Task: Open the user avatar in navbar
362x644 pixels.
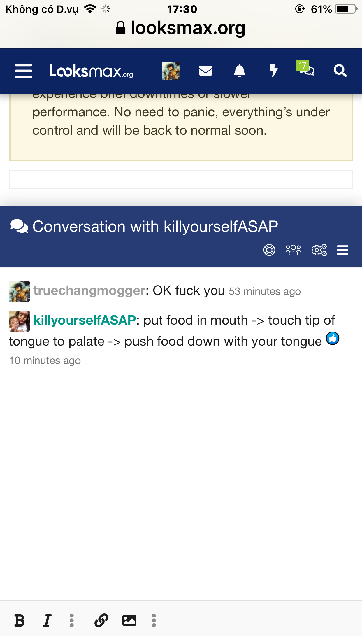Action: [x=171, y=71]
